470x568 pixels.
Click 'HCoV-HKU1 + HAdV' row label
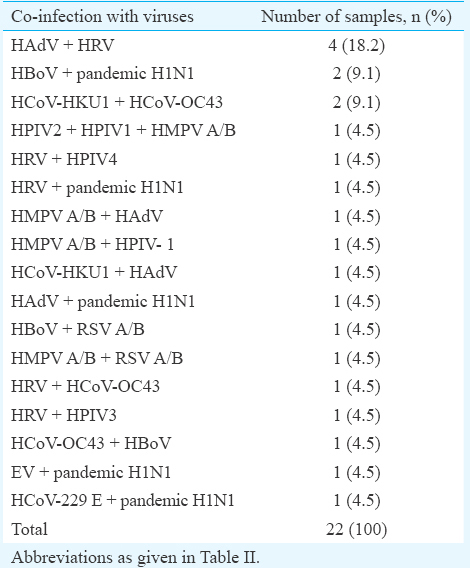coord(94,272)
